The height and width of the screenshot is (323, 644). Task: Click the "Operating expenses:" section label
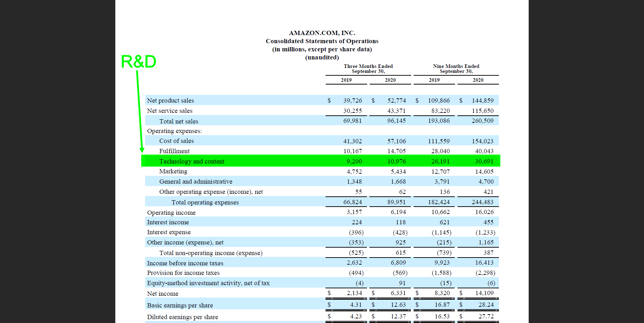[174, 131]
